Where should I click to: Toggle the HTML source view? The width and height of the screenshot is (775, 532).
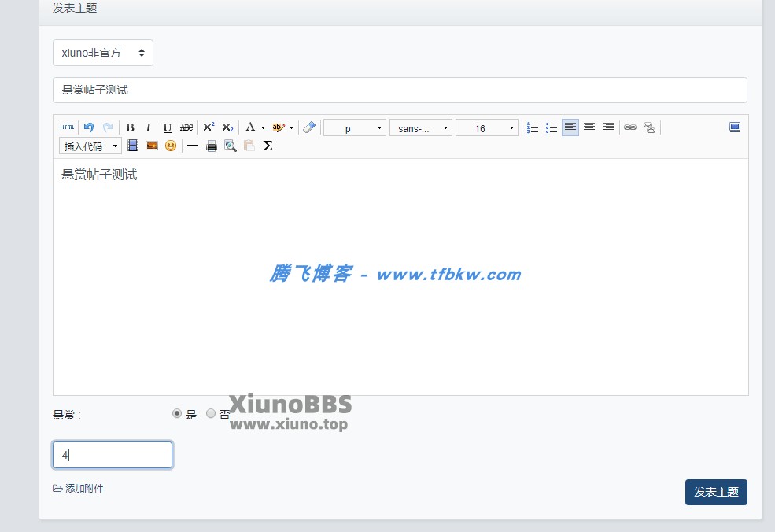tap(68, 127)
